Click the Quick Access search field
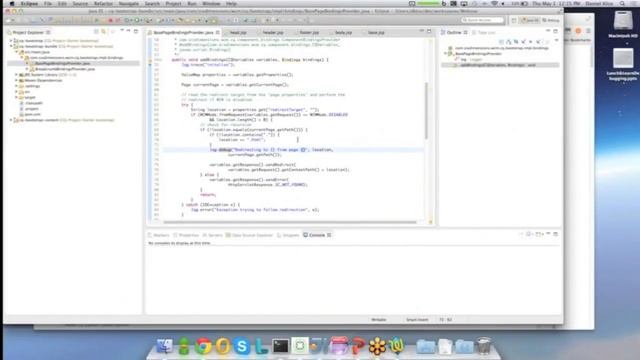Image resolution: width=640 pixels, height=360 pixels. click(x=483, y=20)
